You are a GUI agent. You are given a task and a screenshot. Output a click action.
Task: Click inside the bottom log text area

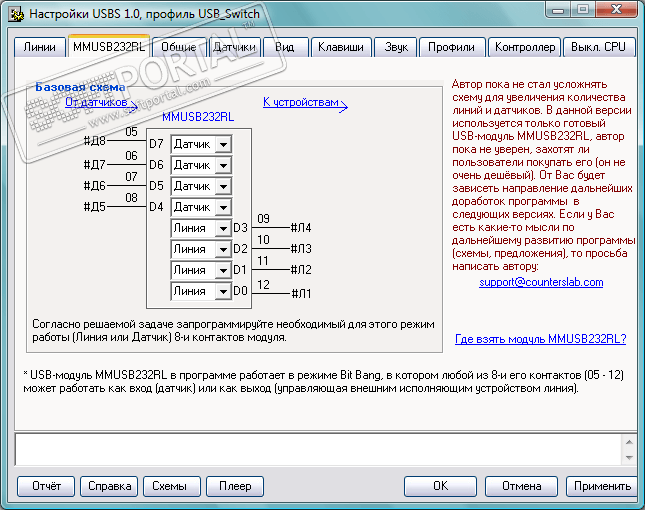[319, 450]
